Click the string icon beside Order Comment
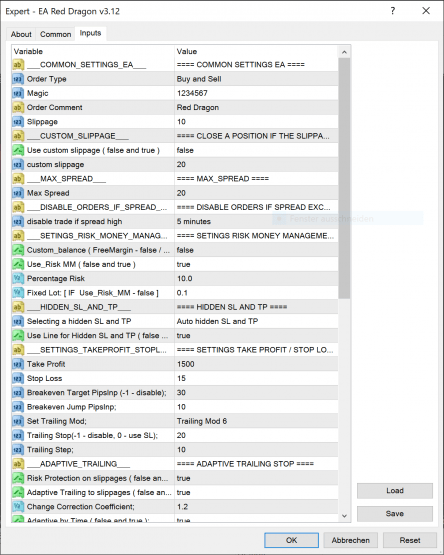The image size is (444, 555). [18, 108]
